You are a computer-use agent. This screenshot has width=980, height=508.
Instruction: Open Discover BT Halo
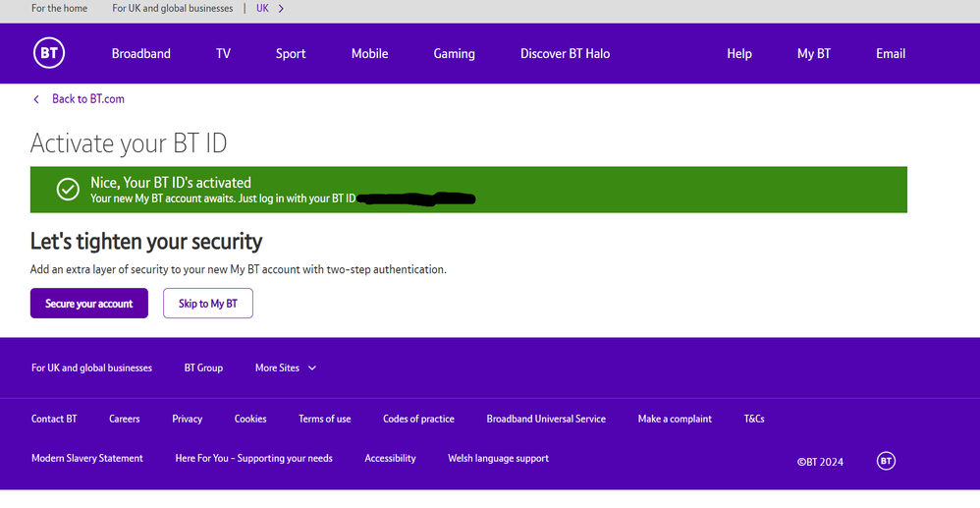tap(565, 54)
